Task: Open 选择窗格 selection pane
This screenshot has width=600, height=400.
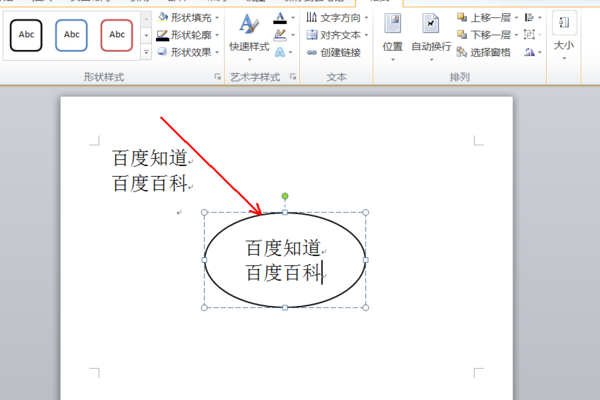Action: 484,52
